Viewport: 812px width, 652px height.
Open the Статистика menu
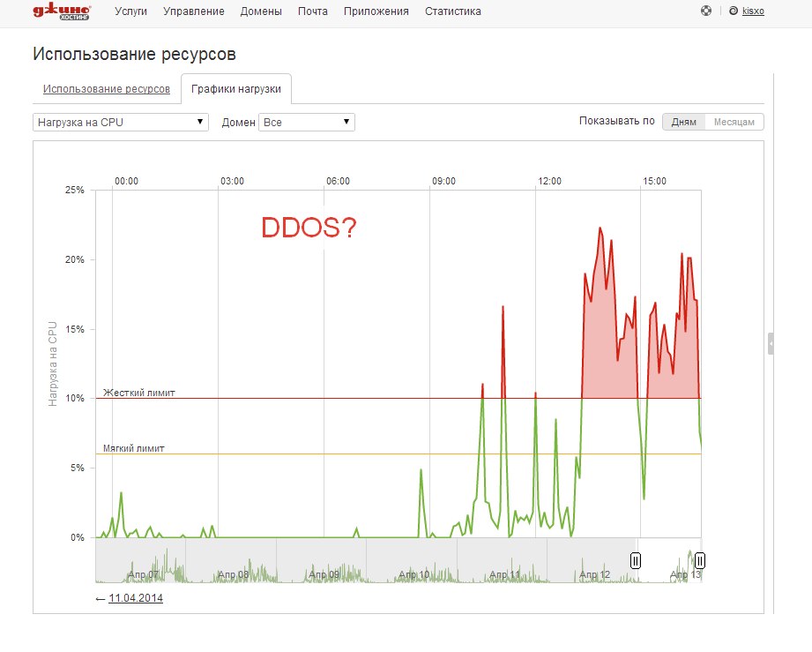click(452, 11)
